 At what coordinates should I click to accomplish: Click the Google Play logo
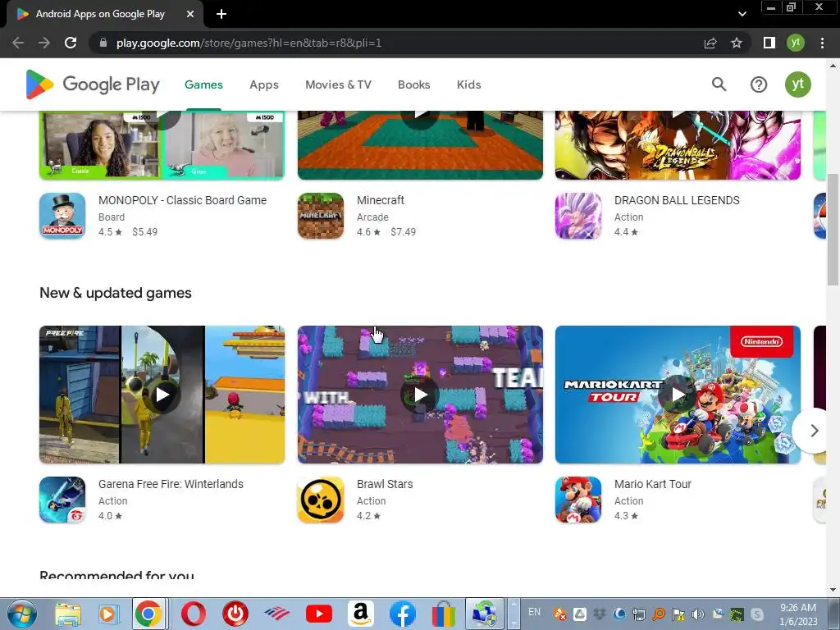pyautogui.click(x=93, y=84)
